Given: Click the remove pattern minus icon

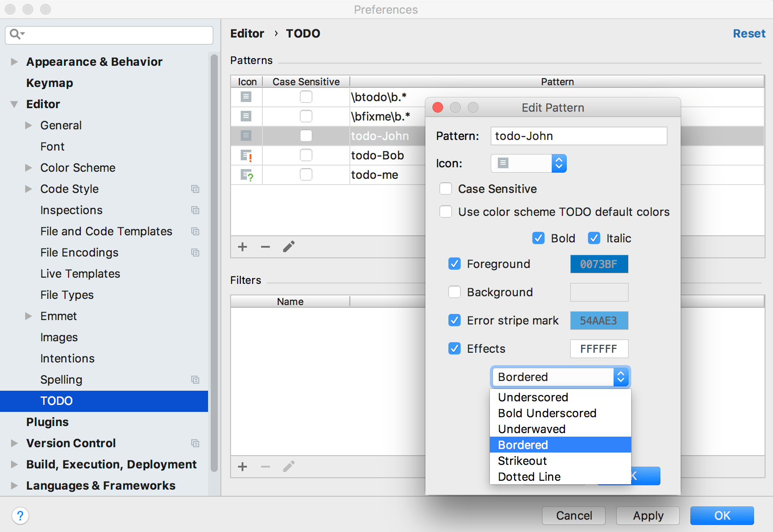Looking at the screenshot, I should pos(265,247).
